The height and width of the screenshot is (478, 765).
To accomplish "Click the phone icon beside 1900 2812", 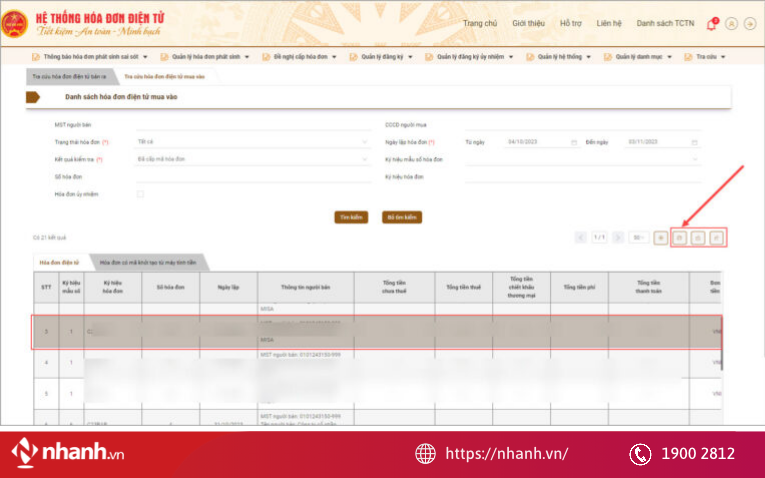I will (640, 454).
